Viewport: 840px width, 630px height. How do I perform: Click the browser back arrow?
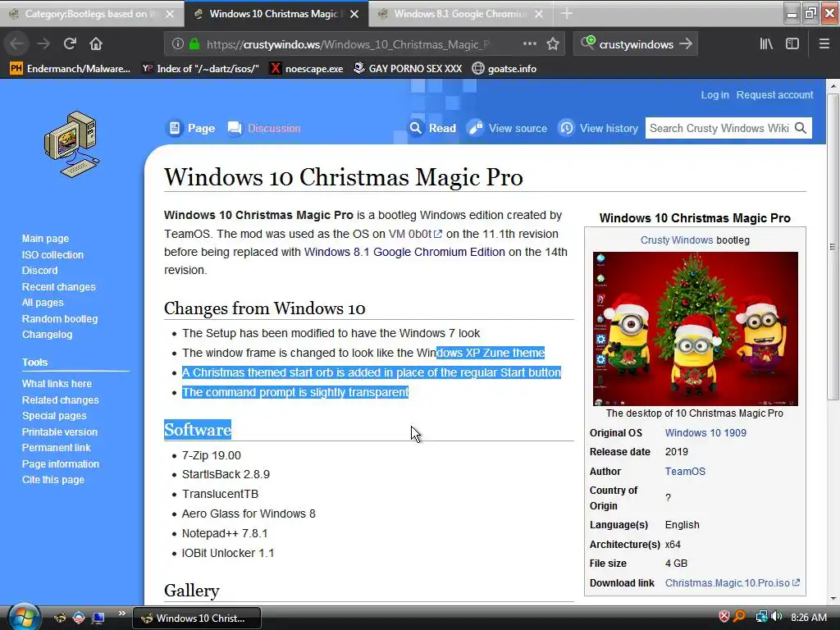pos(16,43)
